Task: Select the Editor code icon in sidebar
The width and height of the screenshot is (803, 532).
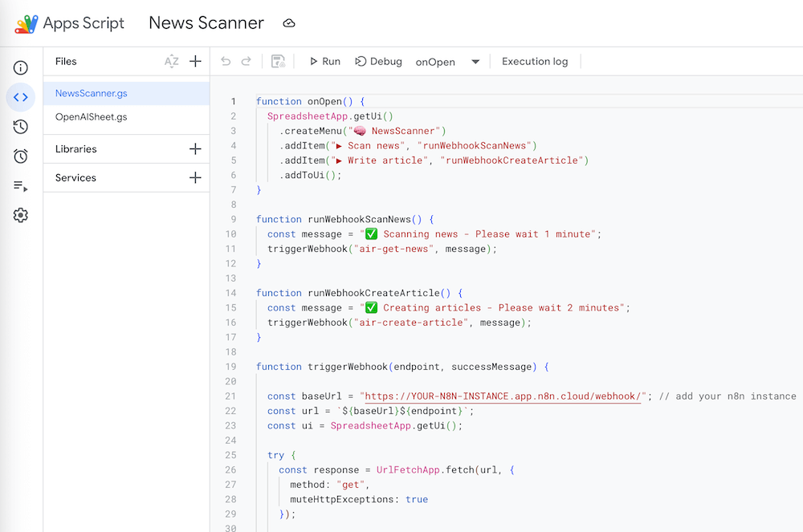Action: 21,97
